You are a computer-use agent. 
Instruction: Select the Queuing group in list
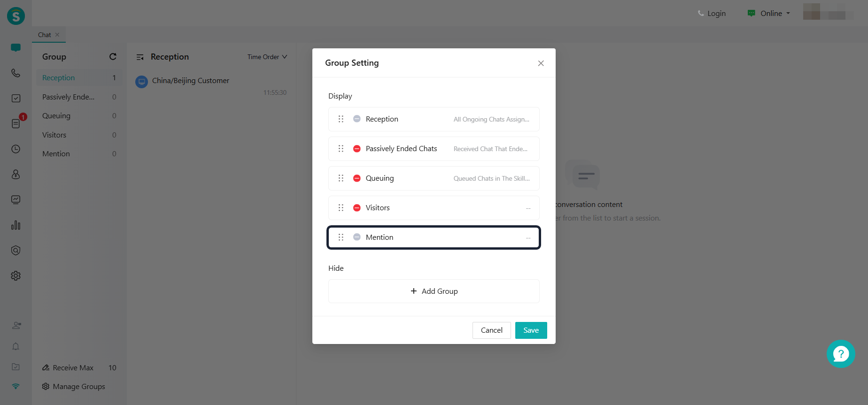56,116
